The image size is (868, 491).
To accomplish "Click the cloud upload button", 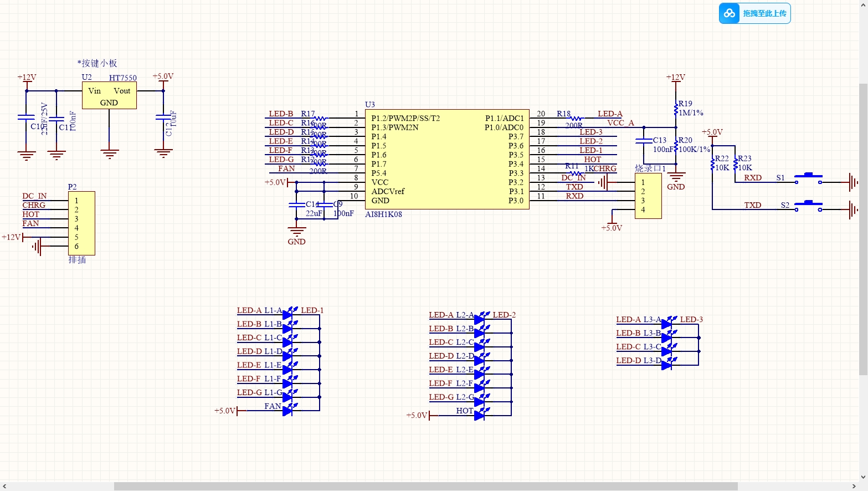I will tap(754, 13).
